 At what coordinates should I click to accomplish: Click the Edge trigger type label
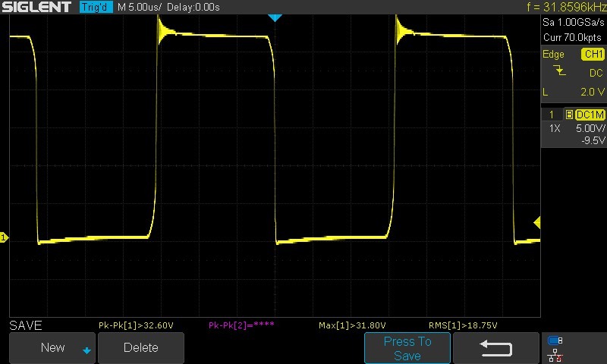pos(553,54)
